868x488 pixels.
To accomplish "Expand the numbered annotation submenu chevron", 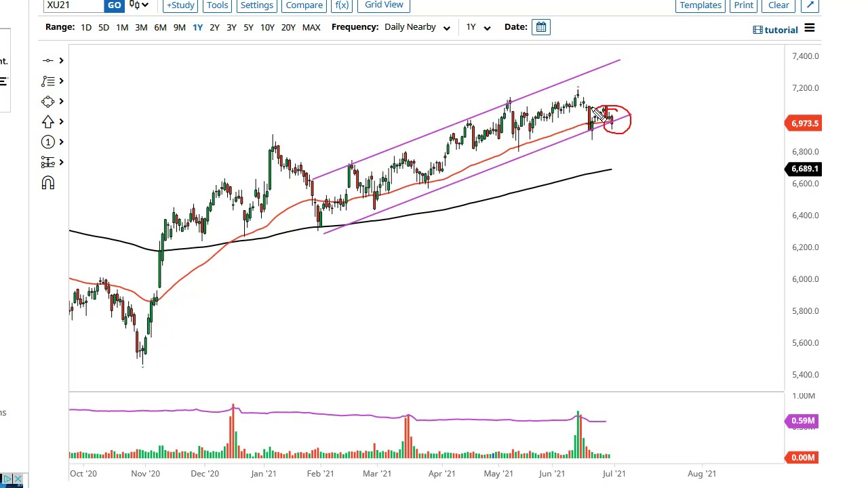I will [x=61, y=142].
